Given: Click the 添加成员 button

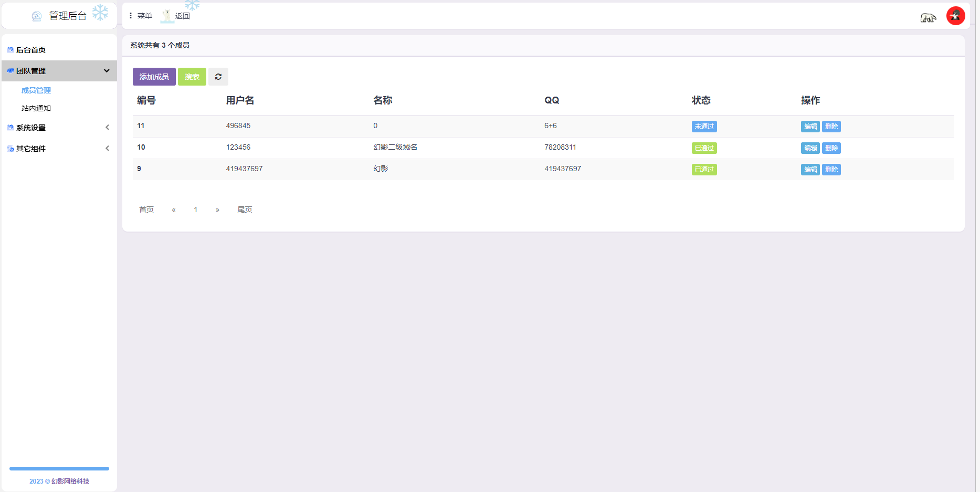Looking at the screenshot, I should pos(154,77).
